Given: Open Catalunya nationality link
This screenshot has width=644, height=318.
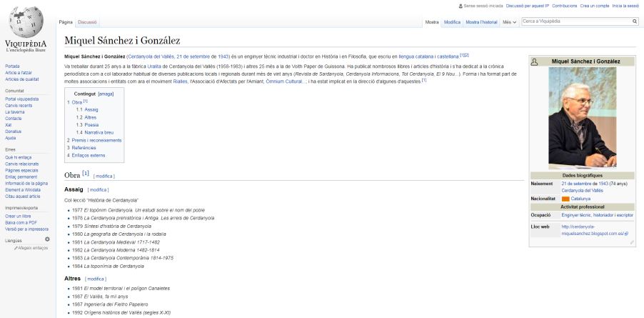Looking at the screenshot, I should (x=580, y=199).
